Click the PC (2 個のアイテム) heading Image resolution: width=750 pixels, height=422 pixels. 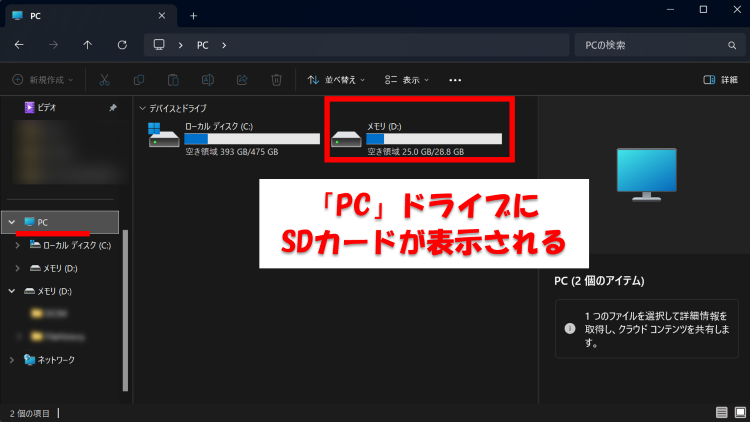pos(599,281)
